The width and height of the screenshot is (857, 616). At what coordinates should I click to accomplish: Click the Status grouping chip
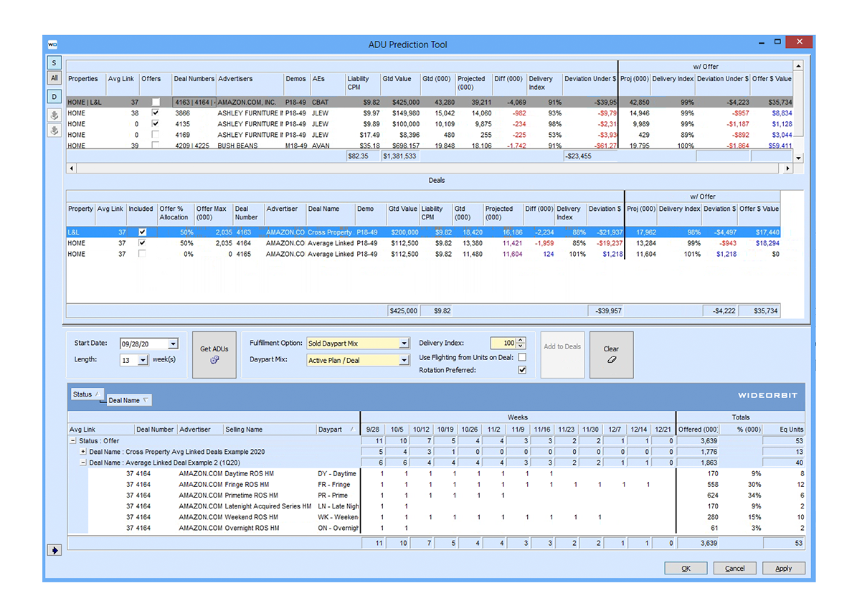86,394
